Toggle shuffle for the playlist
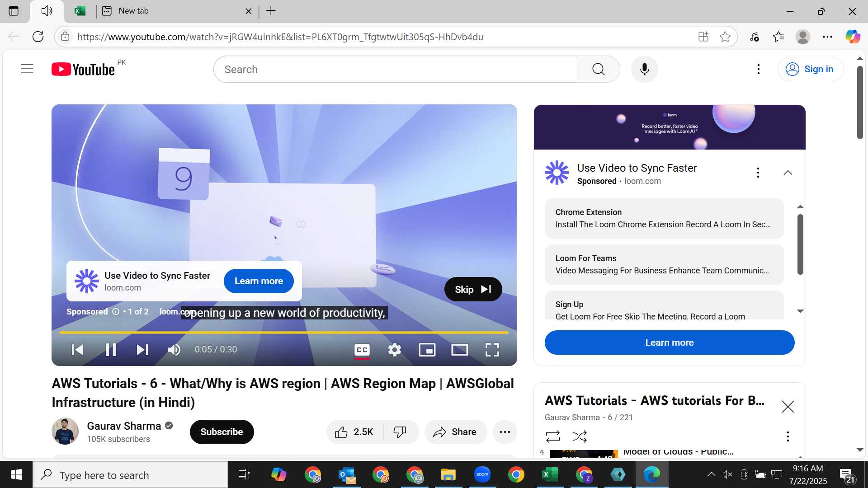This screenshot has width=868, height=488. [x=580, y=436]
